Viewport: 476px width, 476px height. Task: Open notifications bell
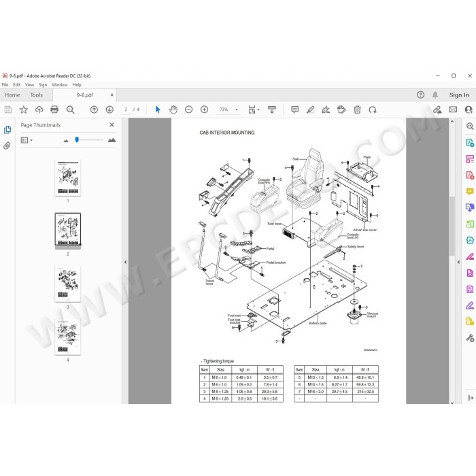tap(435, 95)
